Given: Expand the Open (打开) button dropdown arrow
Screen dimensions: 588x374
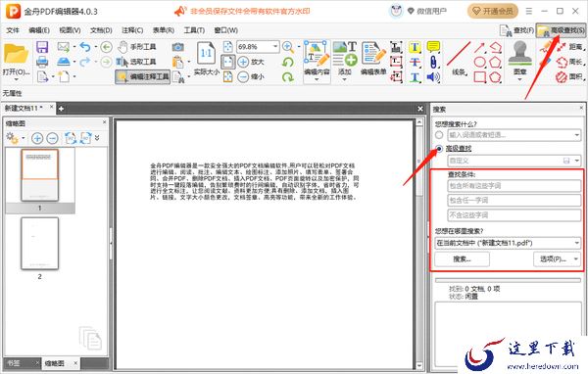Looking at the screenshot, I should (16, 79).
